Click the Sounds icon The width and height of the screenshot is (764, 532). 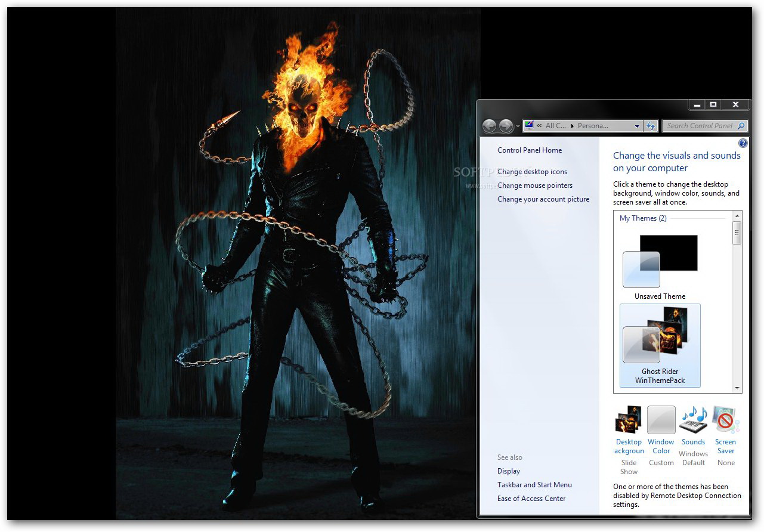(693, 420)
